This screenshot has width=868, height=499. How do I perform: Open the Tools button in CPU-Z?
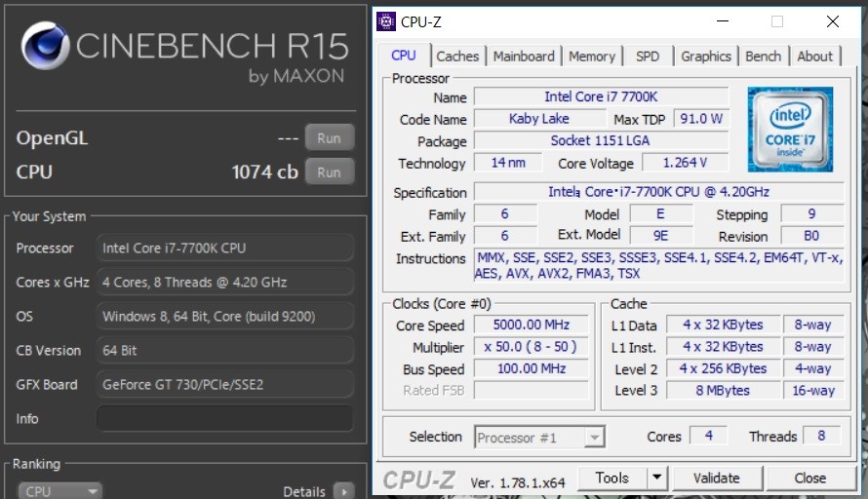612,478
